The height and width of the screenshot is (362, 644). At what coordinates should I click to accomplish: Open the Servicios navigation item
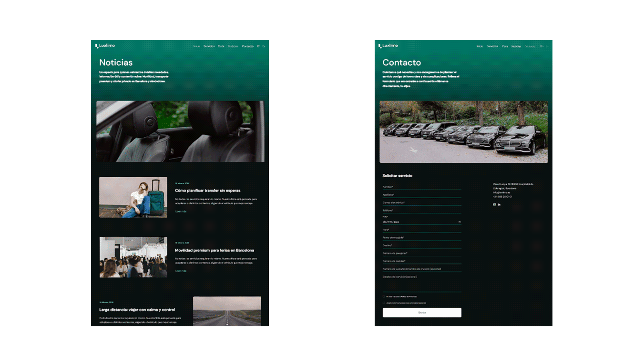pos(209,46)
